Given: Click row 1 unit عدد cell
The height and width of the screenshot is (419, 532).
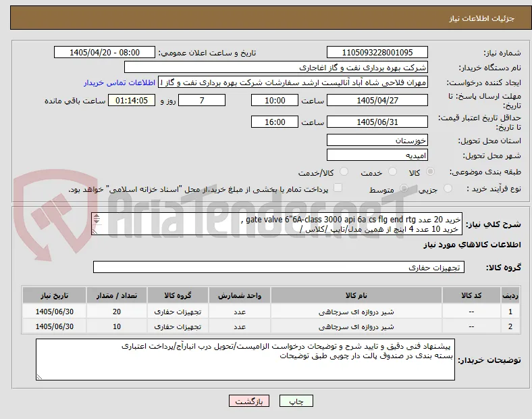Looking at the screenshot, I should coord(240,312).
